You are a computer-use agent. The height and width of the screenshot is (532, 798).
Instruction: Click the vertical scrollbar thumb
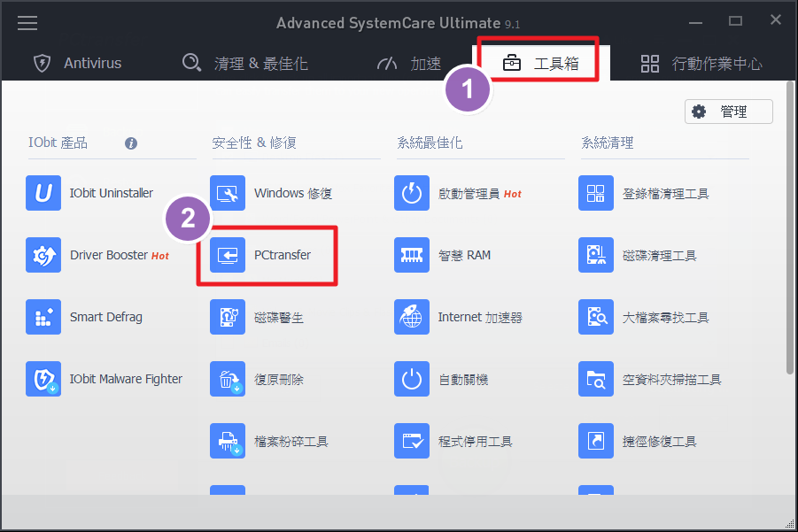tap(790, 230)
